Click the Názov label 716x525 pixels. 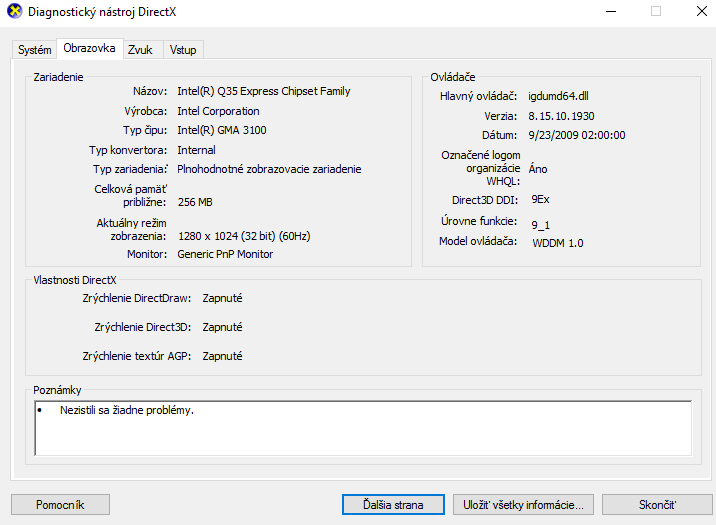[150, 91]
